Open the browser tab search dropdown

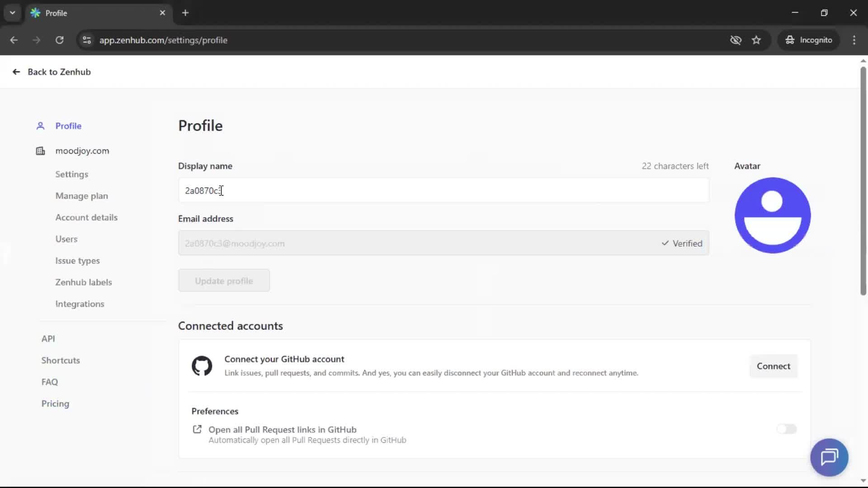pos(12,13)
